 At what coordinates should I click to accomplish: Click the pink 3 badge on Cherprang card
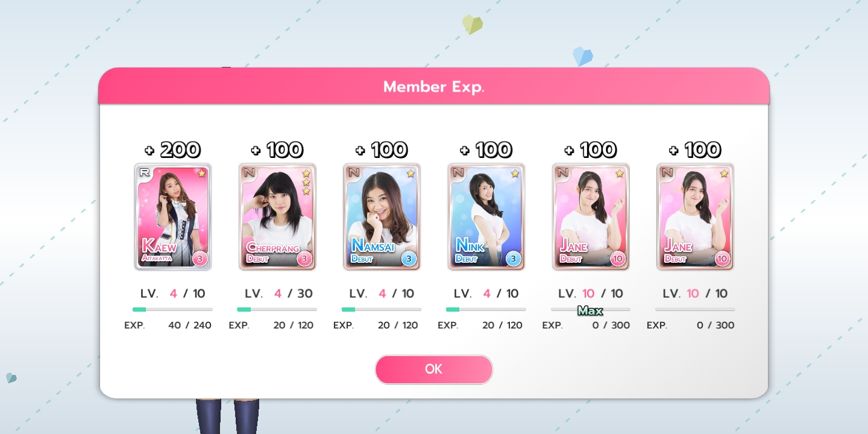pyautogui.click(x=304, y=259)
